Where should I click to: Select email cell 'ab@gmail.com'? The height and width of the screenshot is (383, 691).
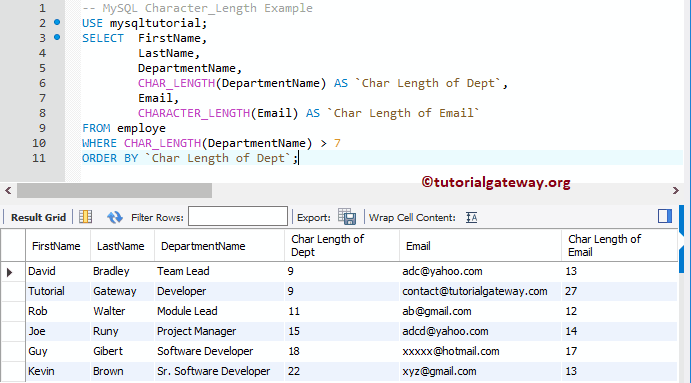[x=480, y=311]
